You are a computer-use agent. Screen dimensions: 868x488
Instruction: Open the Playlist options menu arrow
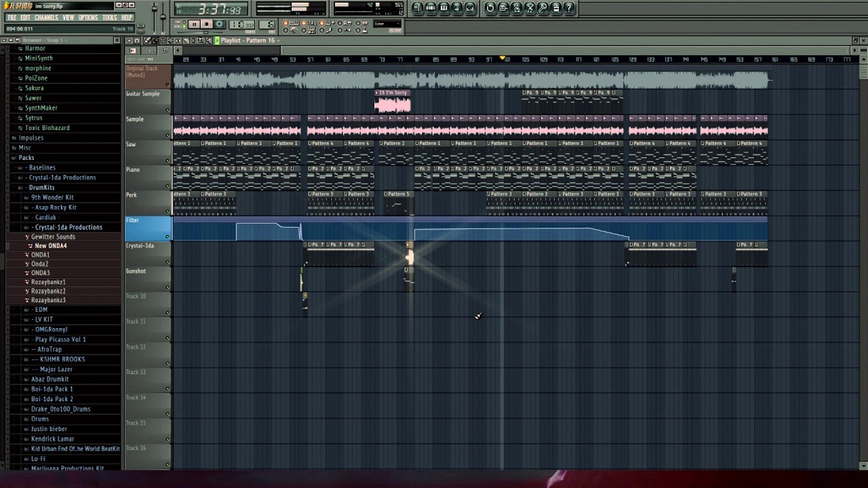coord(129,41)
